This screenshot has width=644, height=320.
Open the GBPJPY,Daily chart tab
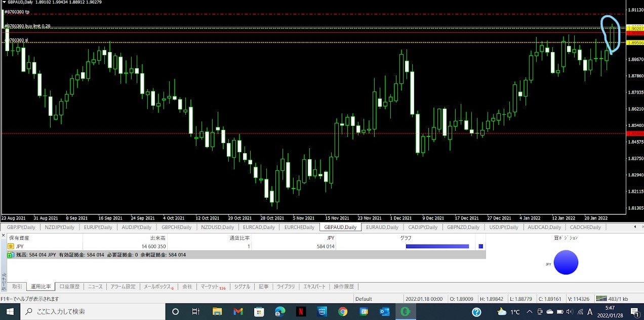click(21, 227)
